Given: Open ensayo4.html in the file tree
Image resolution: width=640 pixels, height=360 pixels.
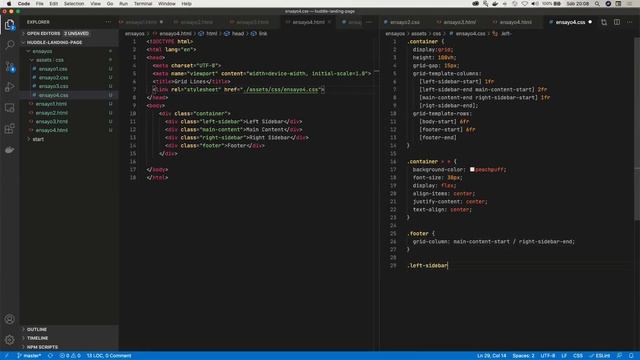Looking at the screenshot, I should pos(52,130).
